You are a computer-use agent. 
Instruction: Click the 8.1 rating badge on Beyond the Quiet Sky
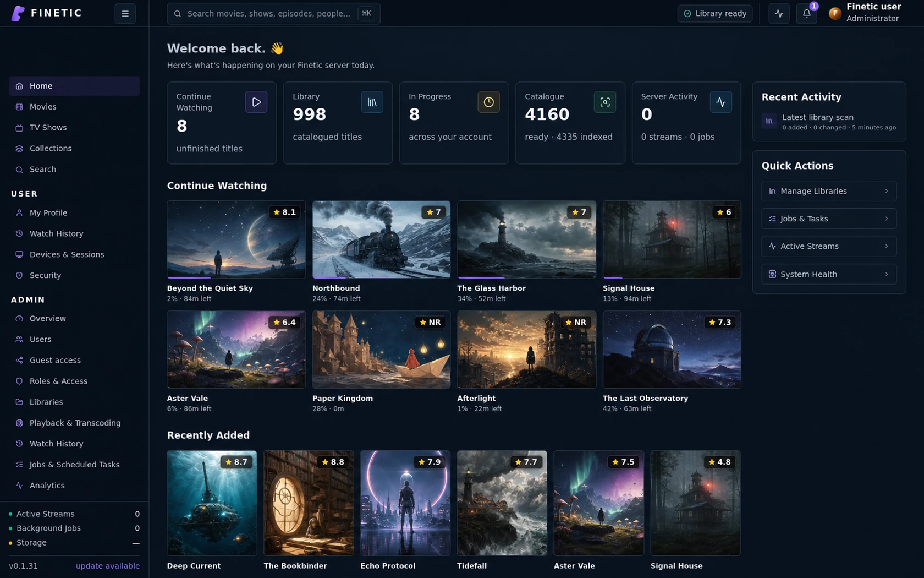(284, 212)
